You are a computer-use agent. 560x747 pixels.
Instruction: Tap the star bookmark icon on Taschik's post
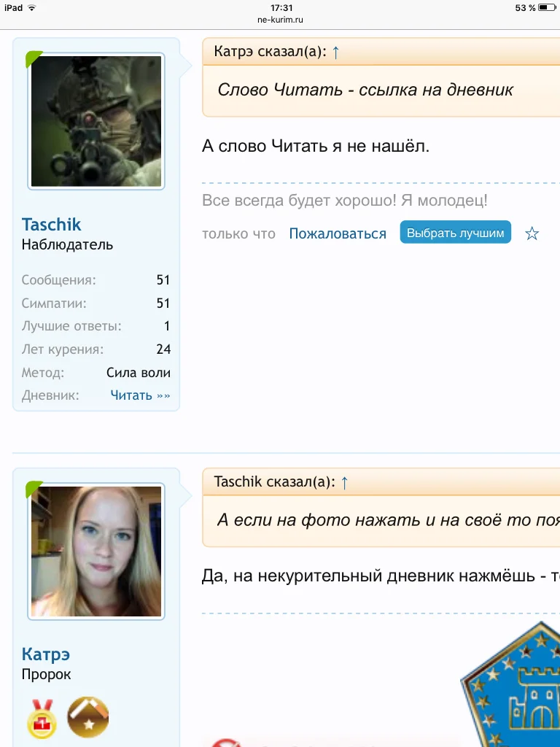pos(532,233)
